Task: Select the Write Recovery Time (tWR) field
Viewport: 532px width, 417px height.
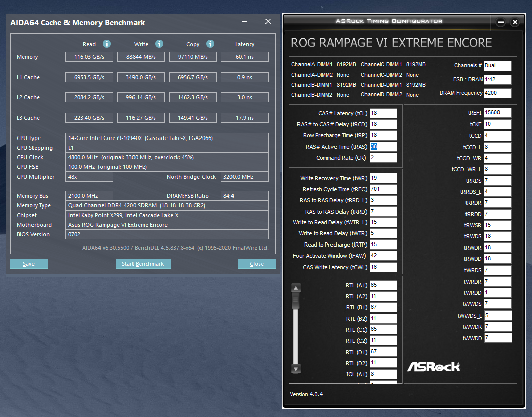Action: coord(383,178)
